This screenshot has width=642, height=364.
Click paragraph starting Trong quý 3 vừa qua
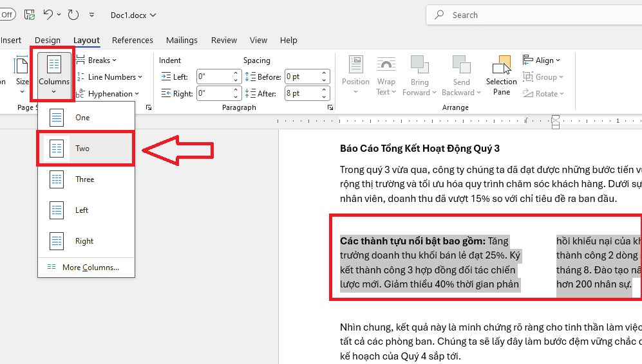[491, 184]
